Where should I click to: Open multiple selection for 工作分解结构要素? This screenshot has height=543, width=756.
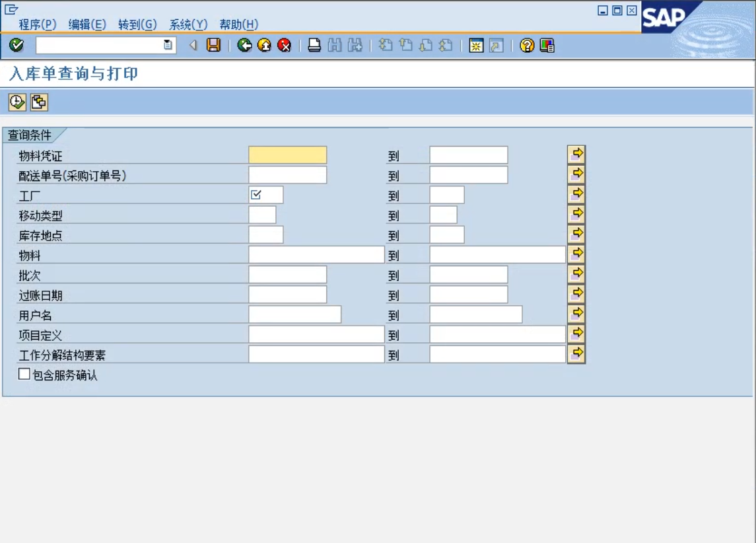576,353
